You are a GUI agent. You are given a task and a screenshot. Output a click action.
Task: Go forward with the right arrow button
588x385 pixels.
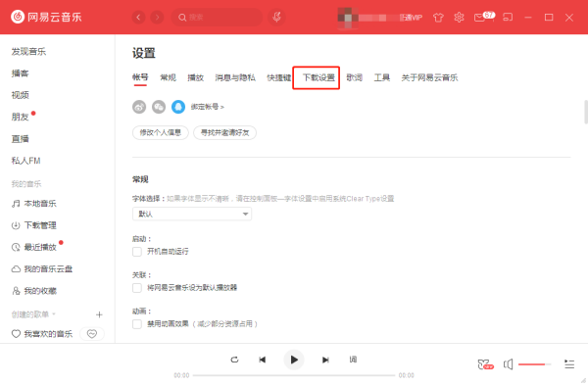pos(157,18)
